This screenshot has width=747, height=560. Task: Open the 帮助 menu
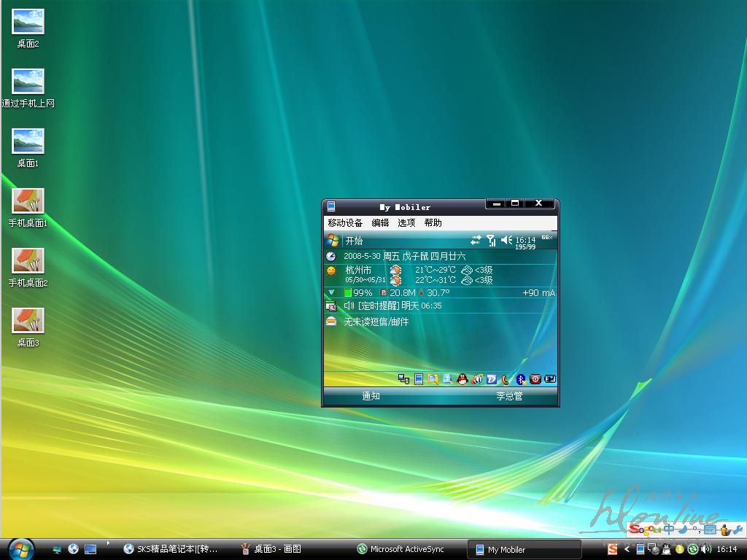[433, 223]
